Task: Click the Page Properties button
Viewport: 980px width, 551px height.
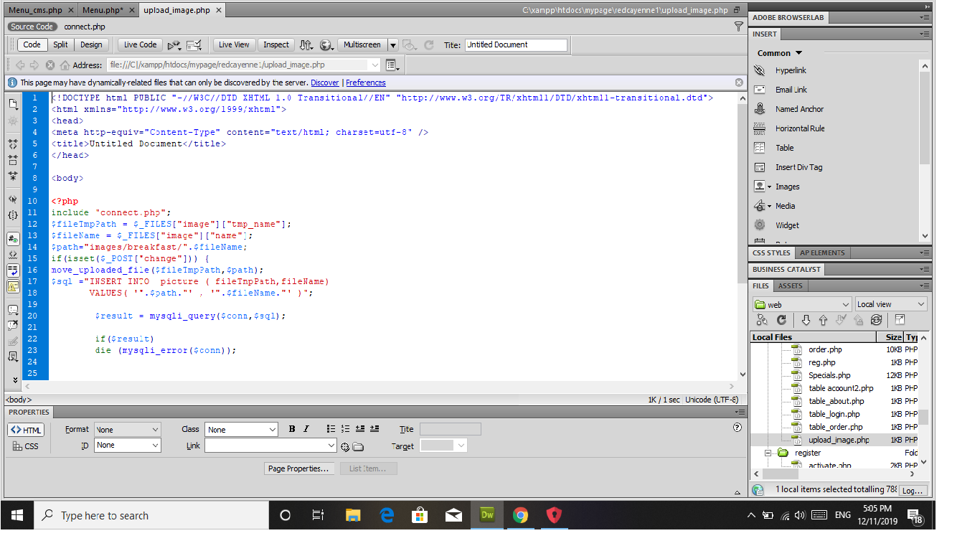Action: (298, 468)
